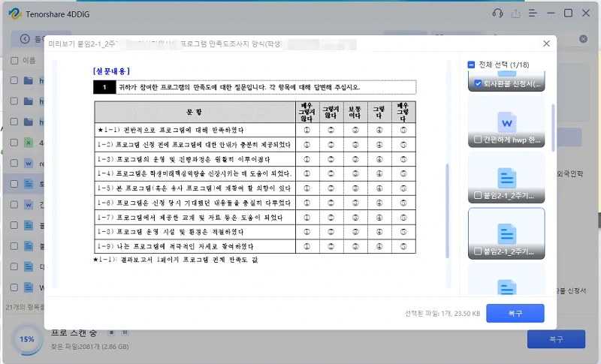
Task: Click the [설문내용] heading in preview
Action: 111,71
